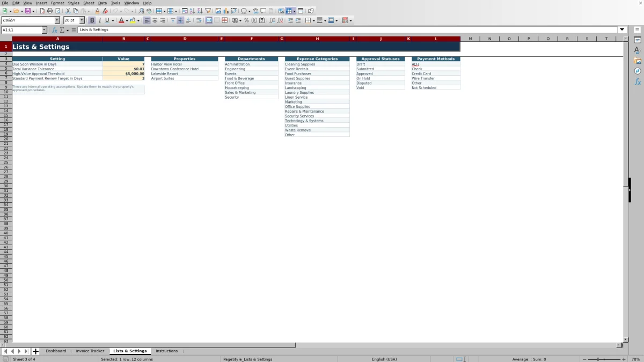Open the Data menu
644x362 pixels.
(x=102, y=3)
